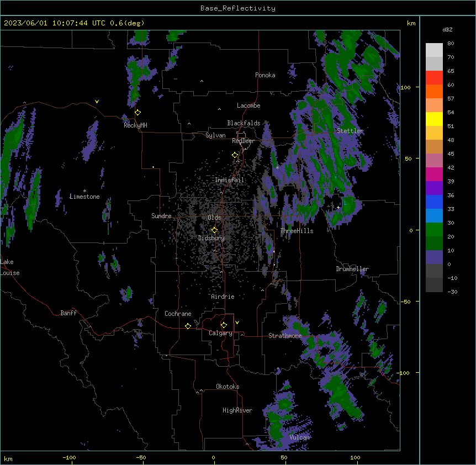Click the Didsbury town label
The height and width of the screenshot is (465, 476).
211,238
